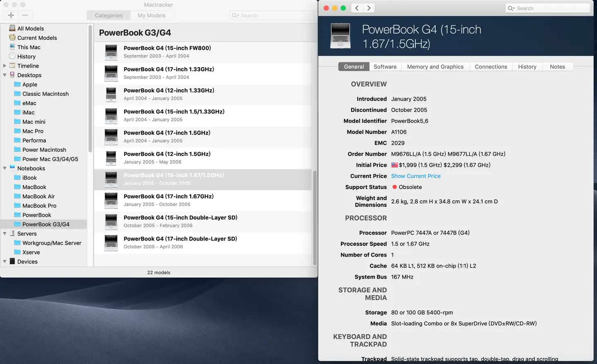This screenshot has width=597, height=364.
Task: Click the Timeline icon in sidebar
Action: coord(12,66)
